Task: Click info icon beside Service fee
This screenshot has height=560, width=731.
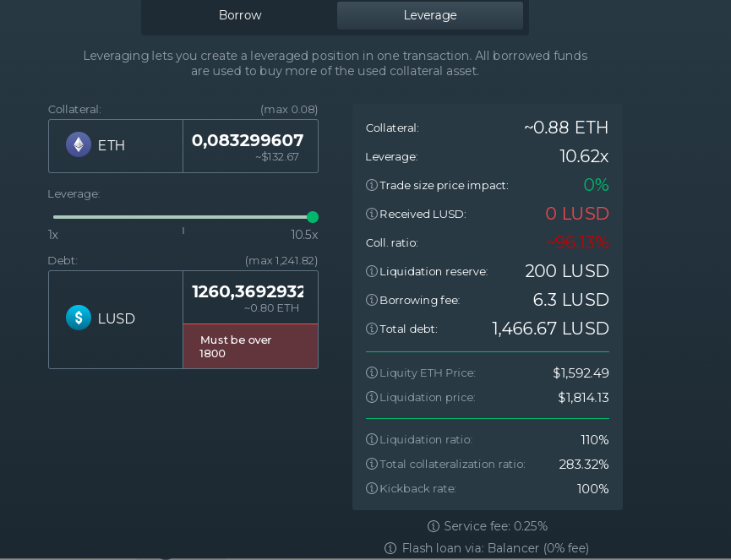Action: pyautogui.click(x=433, y=526)
